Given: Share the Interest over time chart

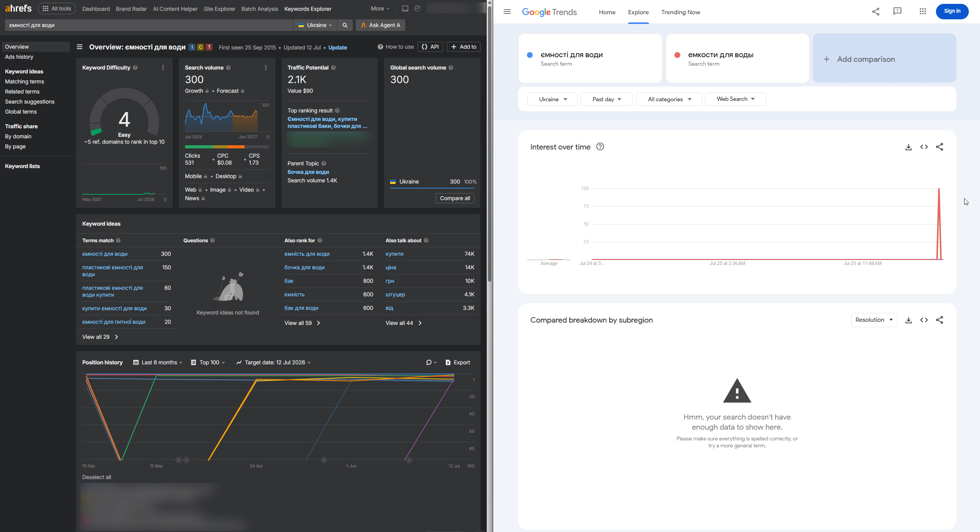Looking at the screenshot, I should tap(939, 147).
